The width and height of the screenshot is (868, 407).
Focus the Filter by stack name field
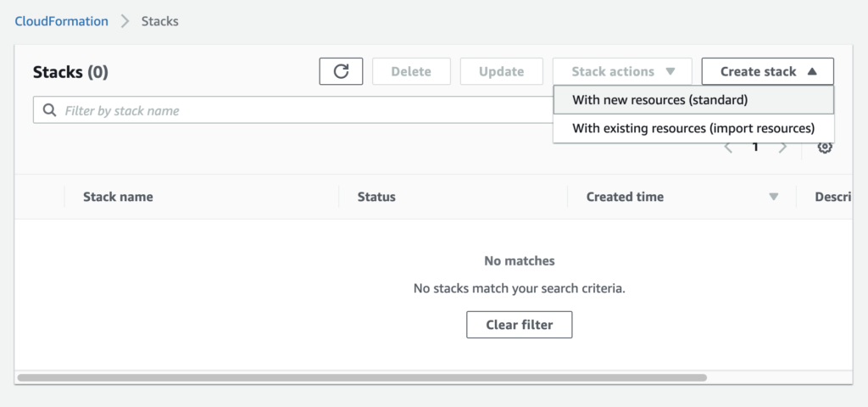click(x=293, y=110)
